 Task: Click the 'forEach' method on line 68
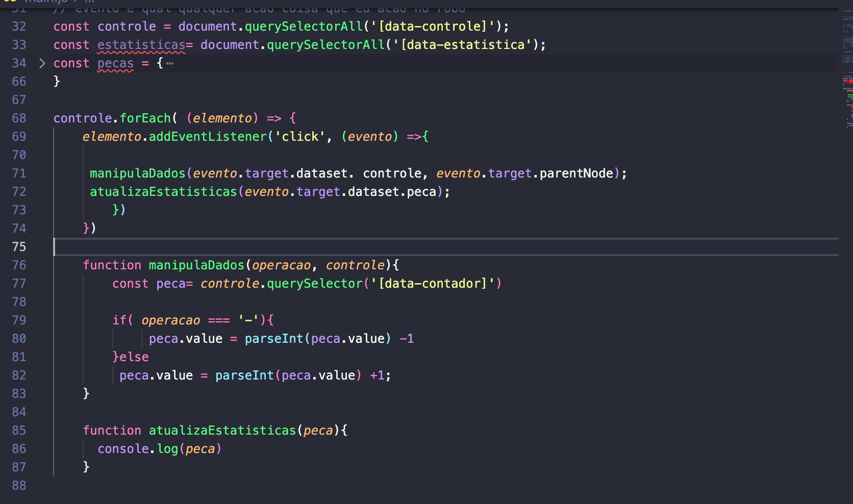point(145,118)
